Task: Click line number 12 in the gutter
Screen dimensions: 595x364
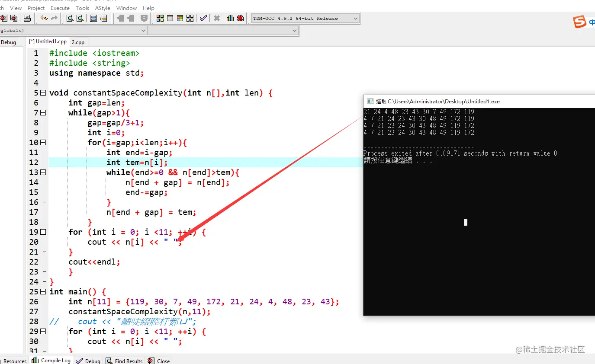Action: 34,163
